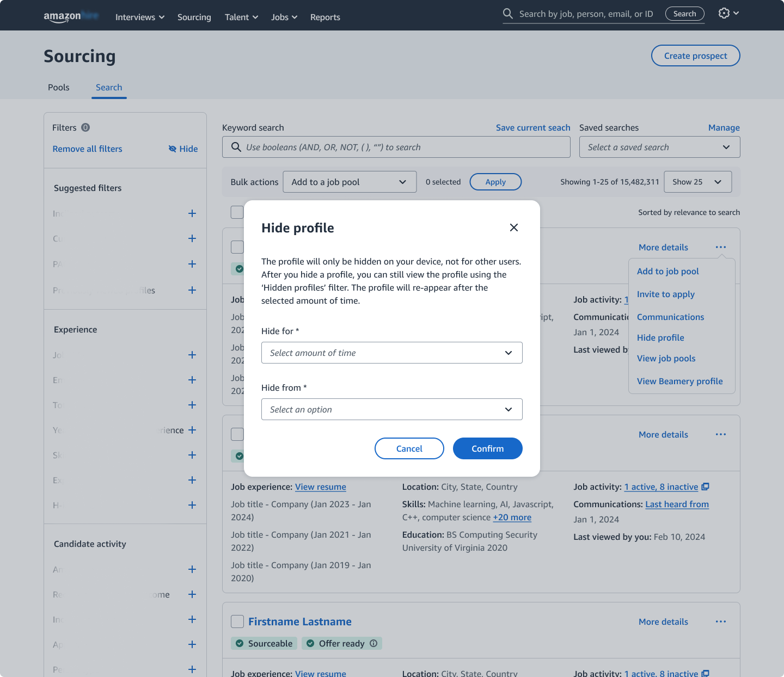Open three-dot menu on second profile card

[721, 434]
